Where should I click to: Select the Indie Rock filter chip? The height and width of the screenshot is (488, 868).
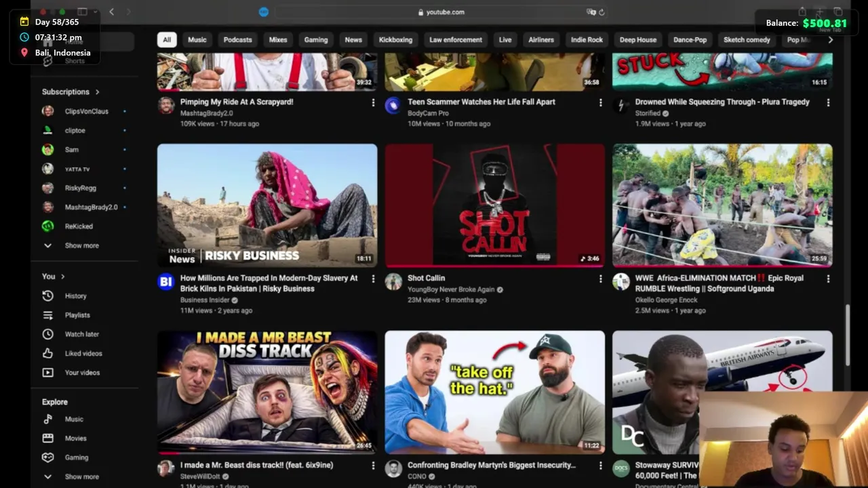click(x=587, y=40)
